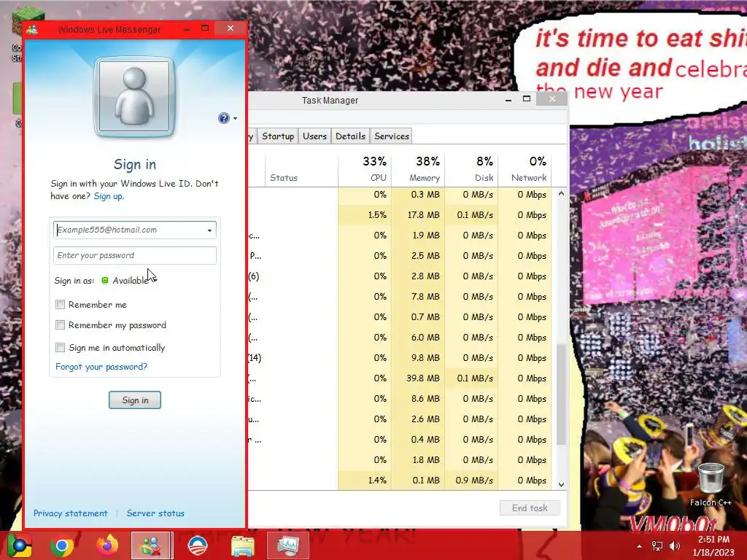Expand the email address dropdown arrow
This screenshot has width=747, height=560.
209,230
